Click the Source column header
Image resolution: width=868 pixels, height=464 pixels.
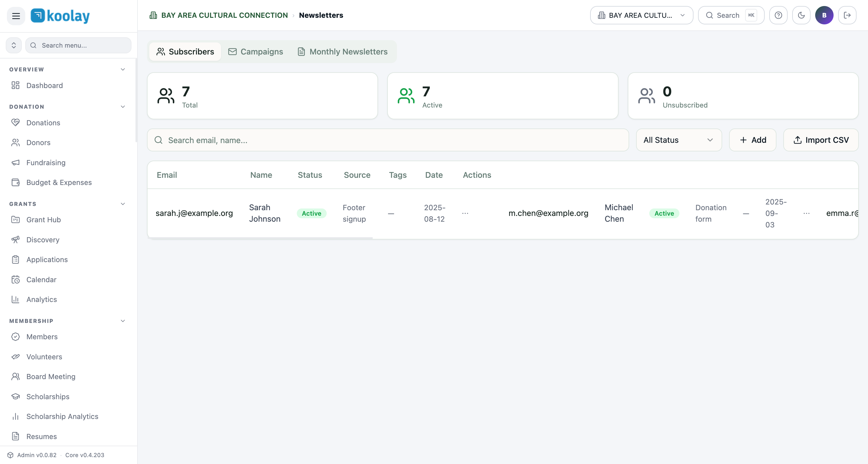pos(357,175)
